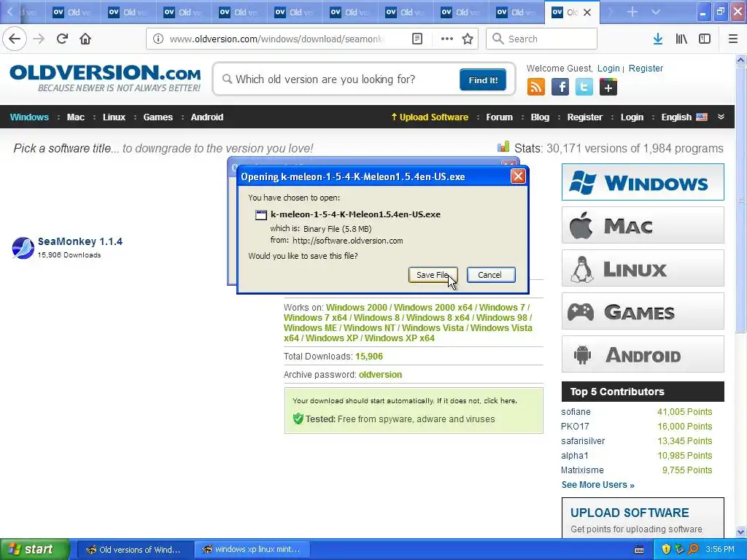Open the Twitter icon on Oldversion header
Image resolution: width=747 pixels, height=560 pixels.
tap(584, 87)
